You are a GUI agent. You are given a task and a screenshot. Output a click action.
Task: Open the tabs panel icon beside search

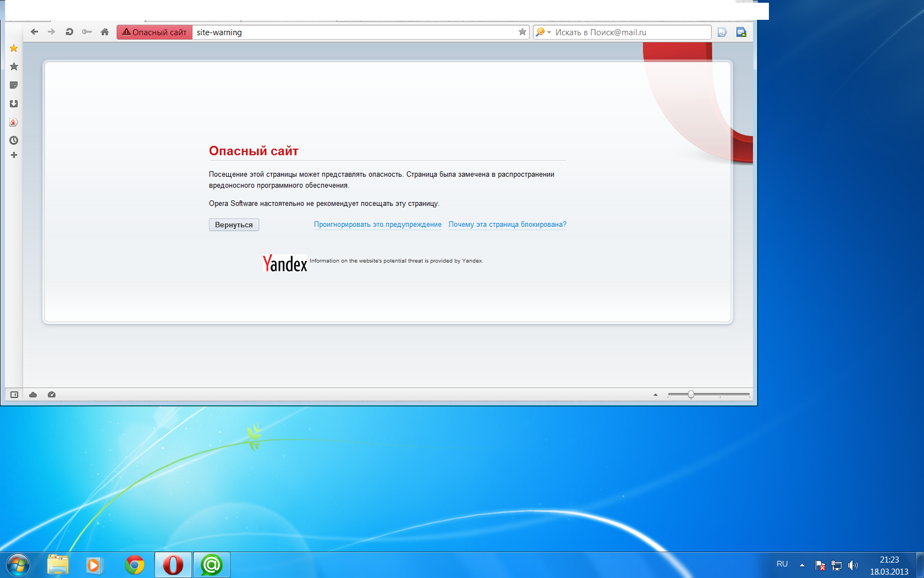pos(722,32)
